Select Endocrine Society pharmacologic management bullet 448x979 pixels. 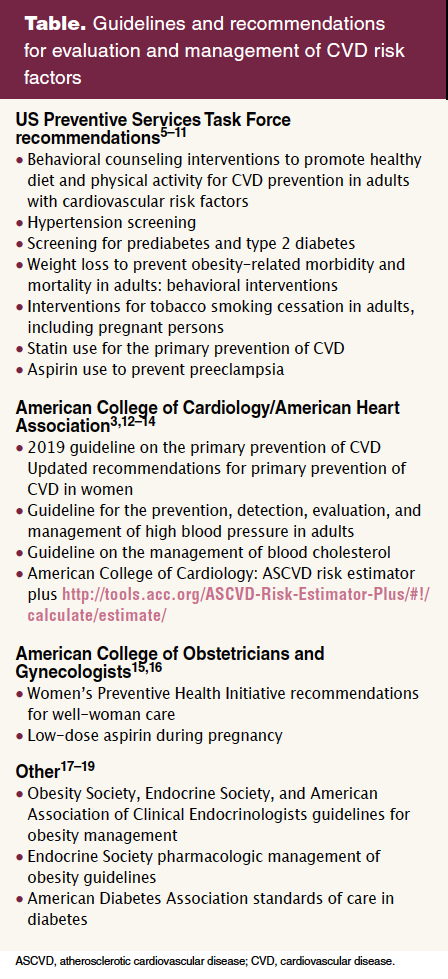[x=203, y=866]
